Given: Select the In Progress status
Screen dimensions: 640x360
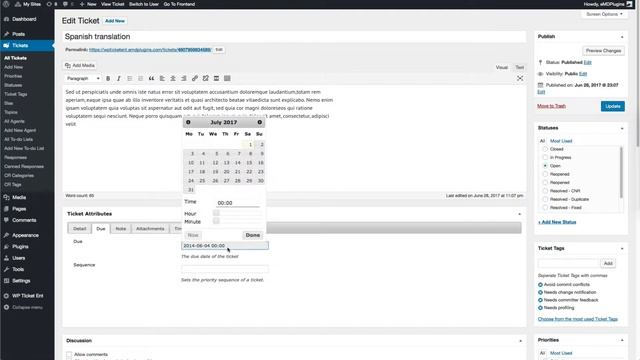Looking at the screenshot, I should [x=545, y=157].
